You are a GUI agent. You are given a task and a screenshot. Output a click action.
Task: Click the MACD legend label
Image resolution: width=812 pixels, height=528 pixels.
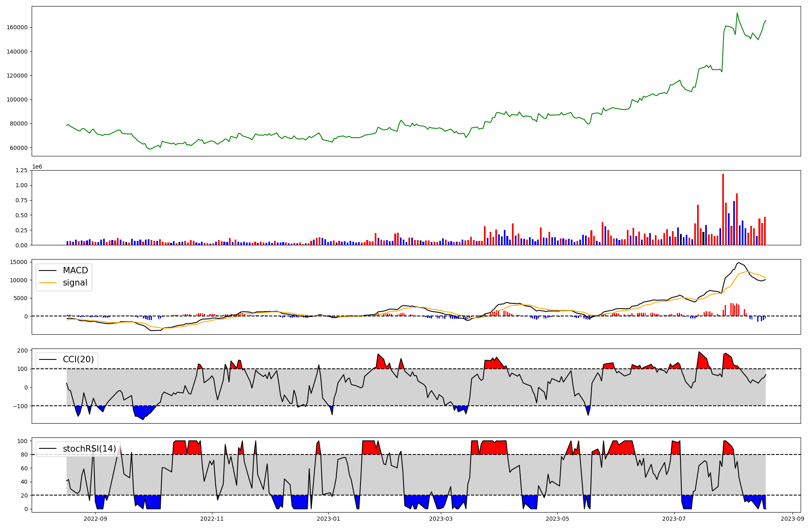(75, 270)
